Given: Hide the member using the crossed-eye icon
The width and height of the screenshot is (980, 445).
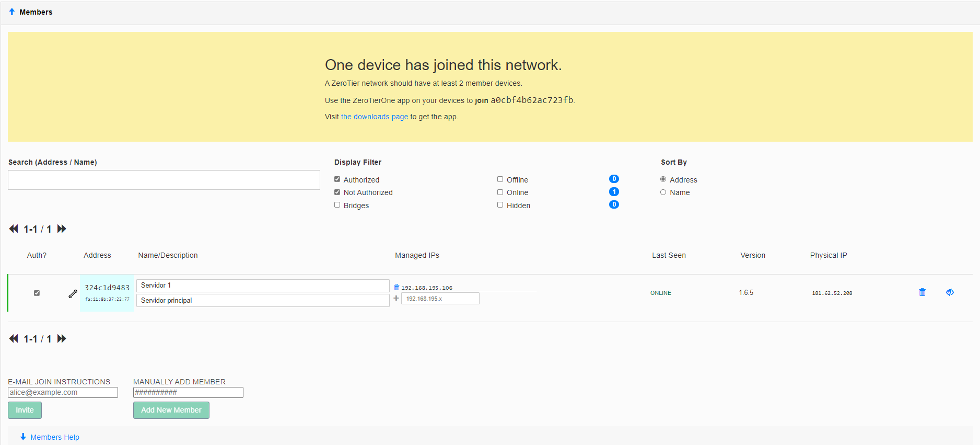Looking at the screenshot, I should tap(950, 292).
